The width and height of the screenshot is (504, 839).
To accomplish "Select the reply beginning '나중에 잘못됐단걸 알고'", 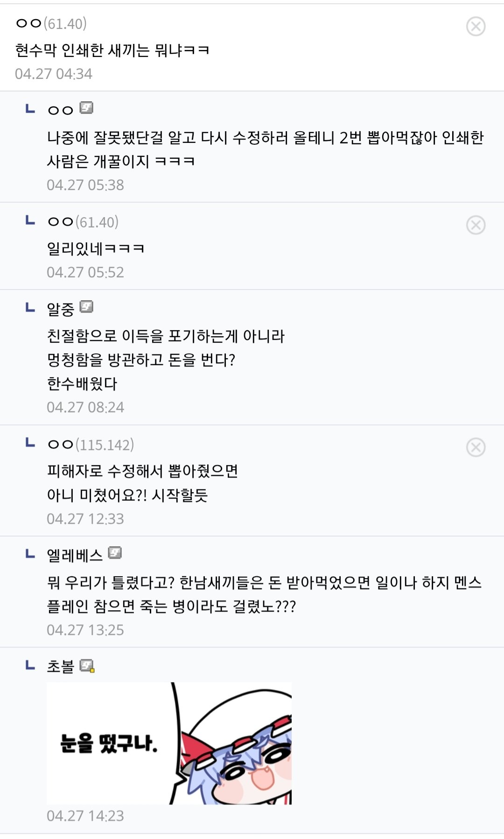I will tap(265, 149).
